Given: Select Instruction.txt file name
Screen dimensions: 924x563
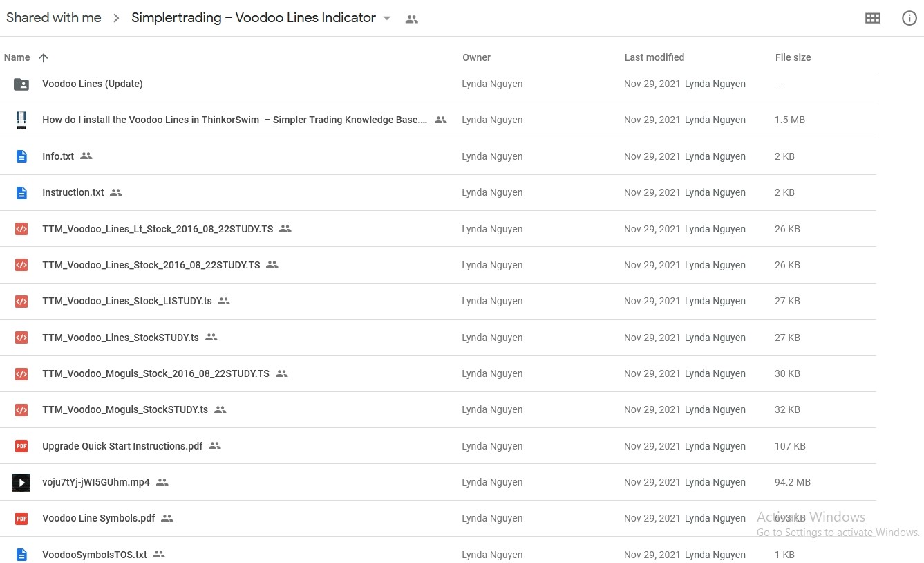Looking at the screenshot, I should coord(73,192).
